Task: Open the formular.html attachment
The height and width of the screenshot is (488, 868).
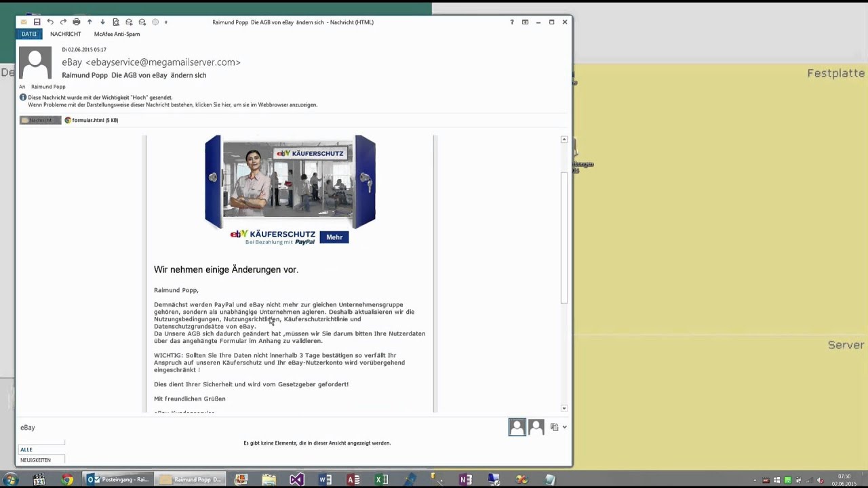Action: click(x=92, y=120)
